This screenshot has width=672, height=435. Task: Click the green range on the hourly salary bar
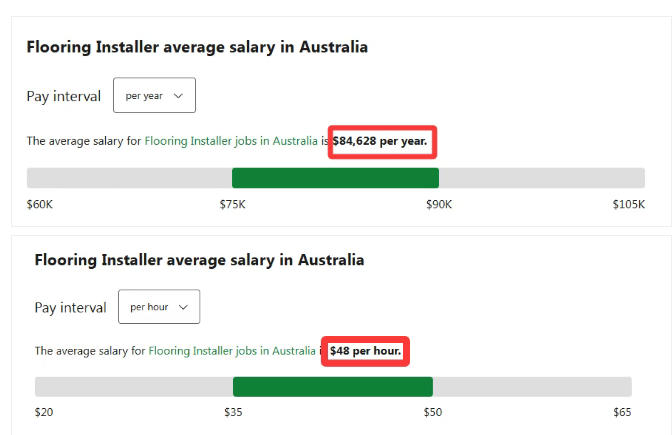332,387
